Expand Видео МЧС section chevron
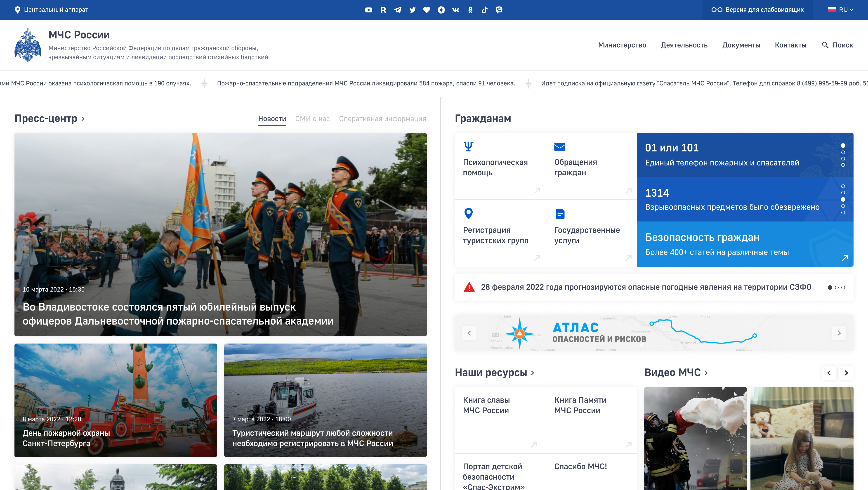 point(706,373)
